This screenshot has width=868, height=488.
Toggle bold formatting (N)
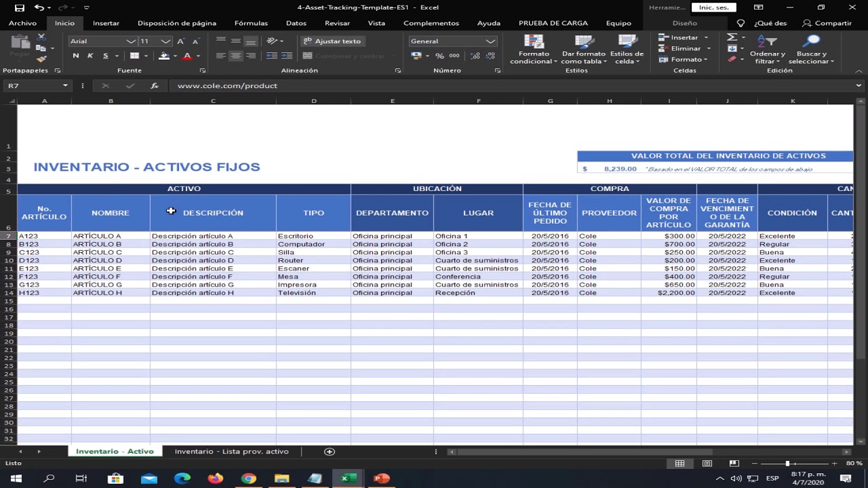click(x=75, y=56)
